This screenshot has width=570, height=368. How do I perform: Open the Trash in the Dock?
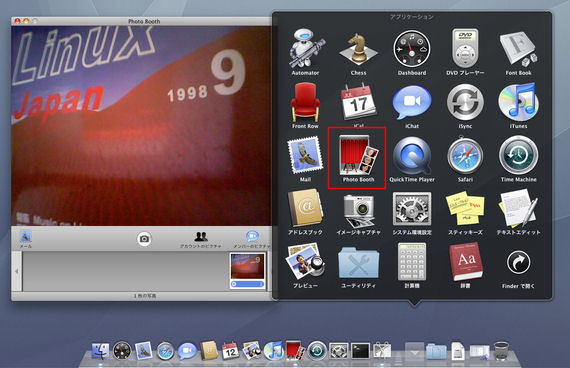point(501,351)
